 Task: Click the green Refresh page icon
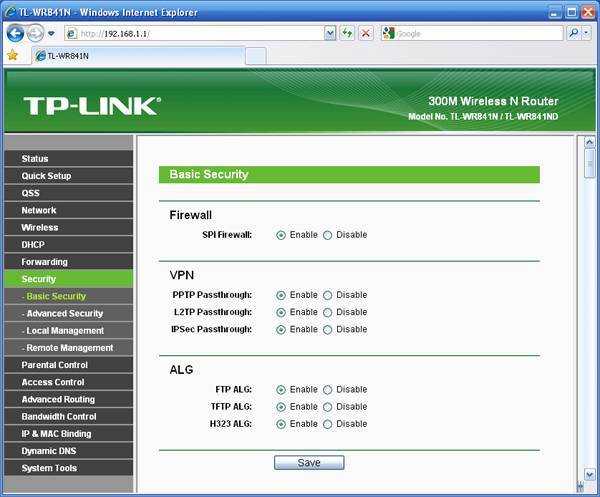click(347, 34)
